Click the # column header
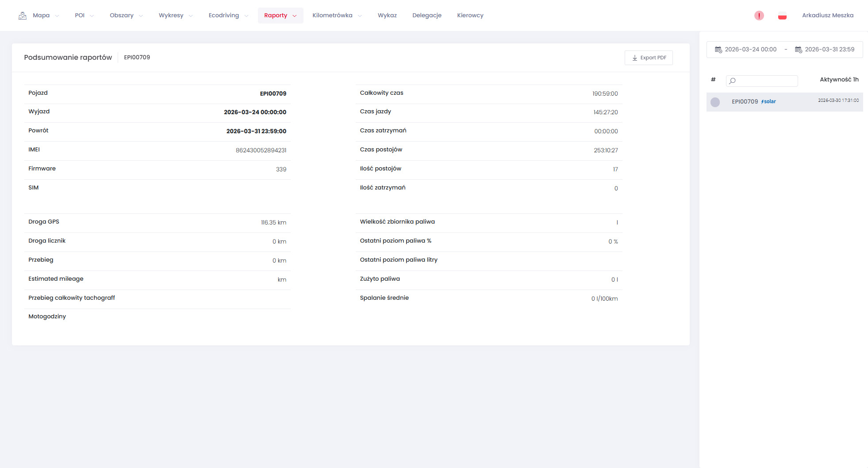This screenshot has height=468, width=868. [x=713, y=80]
